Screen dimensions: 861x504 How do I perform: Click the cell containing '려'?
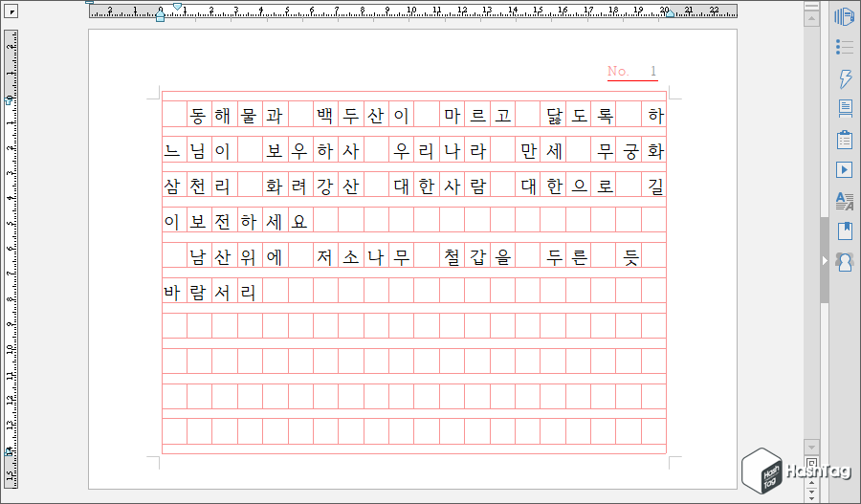[x=300, y=185]
